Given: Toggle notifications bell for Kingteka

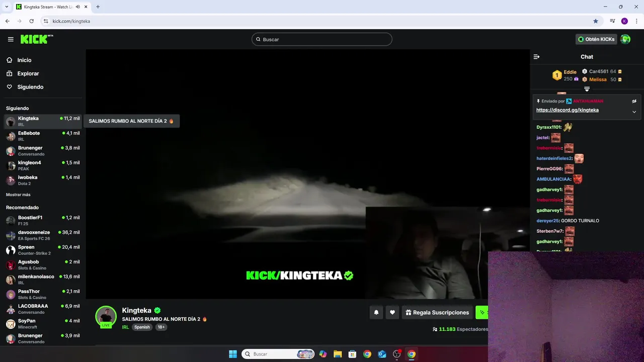Looking at the screenshot, I should click(376, 312).
